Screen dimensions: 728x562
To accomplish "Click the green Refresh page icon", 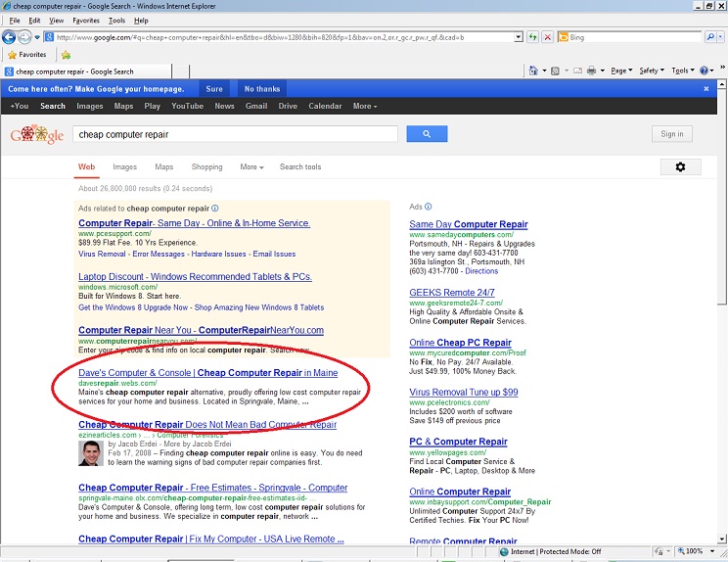I will pyautogui.click(x=533, y=37).
